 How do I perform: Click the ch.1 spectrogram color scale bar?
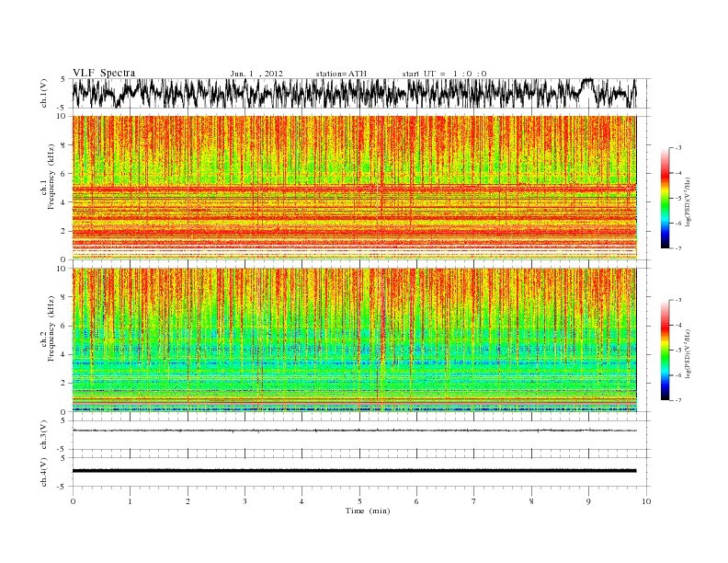pos(665,198)
